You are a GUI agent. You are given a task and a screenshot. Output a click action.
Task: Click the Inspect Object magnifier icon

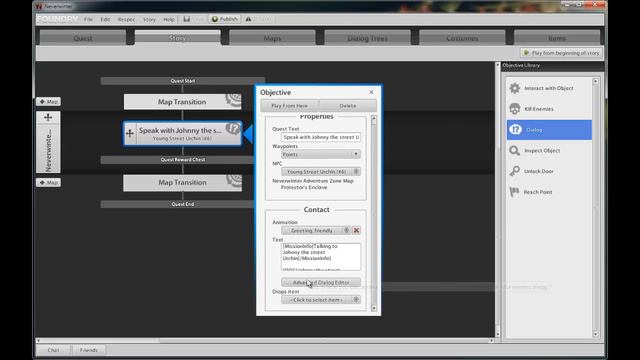(x=515, y=151)
